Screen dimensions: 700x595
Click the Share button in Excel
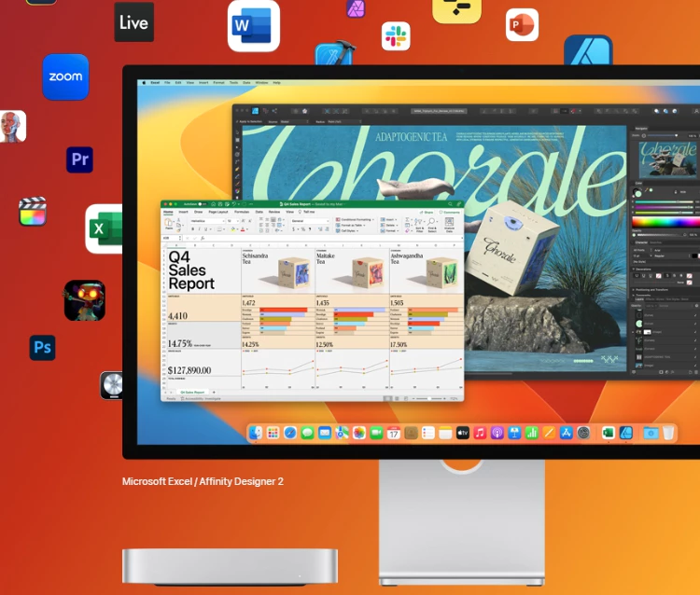click(x=427, y=213)
